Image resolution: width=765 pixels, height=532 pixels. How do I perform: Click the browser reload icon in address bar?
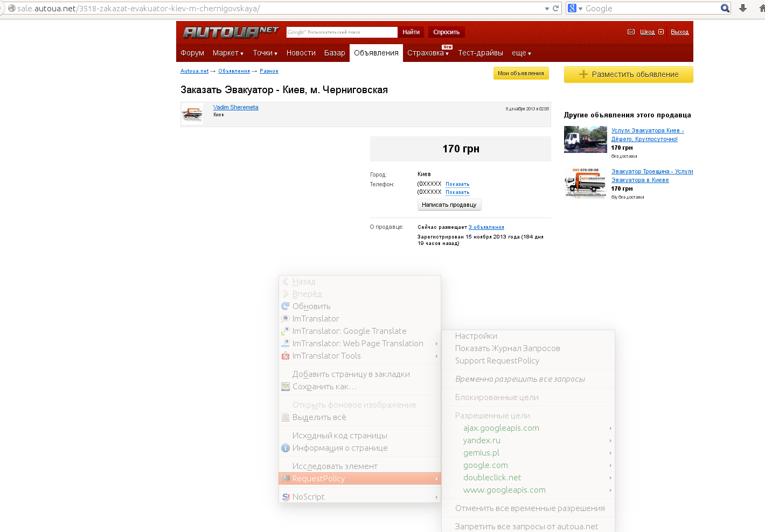click(x=555, y=8)
